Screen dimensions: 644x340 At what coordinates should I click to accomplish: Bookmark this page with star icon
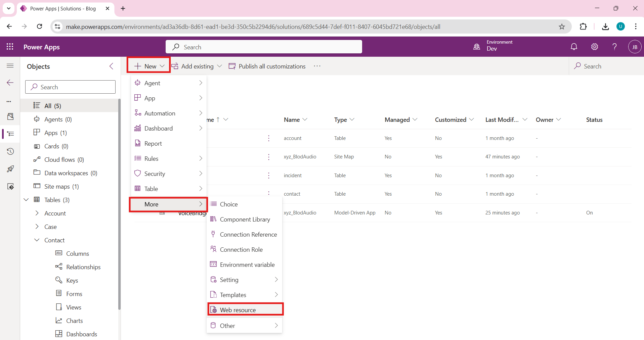pos(562,27)
